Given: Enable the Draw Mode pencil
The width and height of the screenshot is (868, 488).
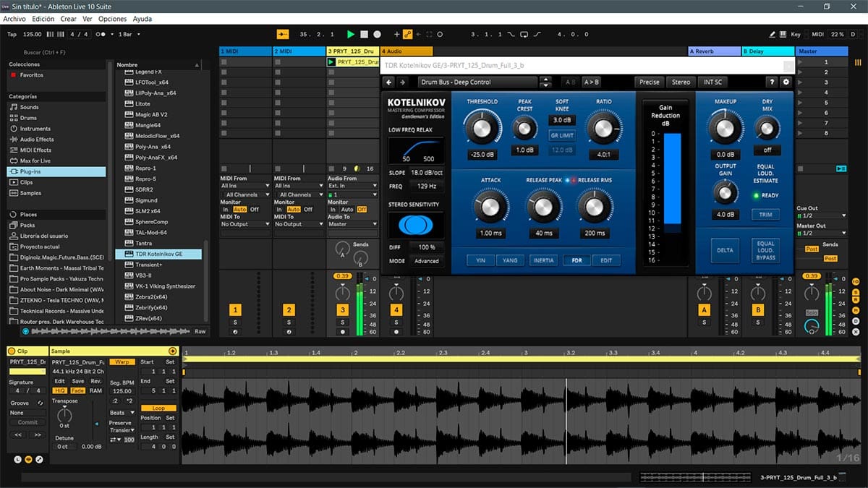Looking at the screenshot, I should point(773,34).
